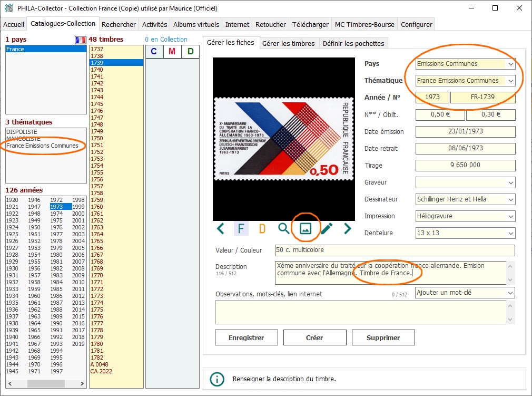
Task: Open the Activités tab
Action: [x=155, y=24]
